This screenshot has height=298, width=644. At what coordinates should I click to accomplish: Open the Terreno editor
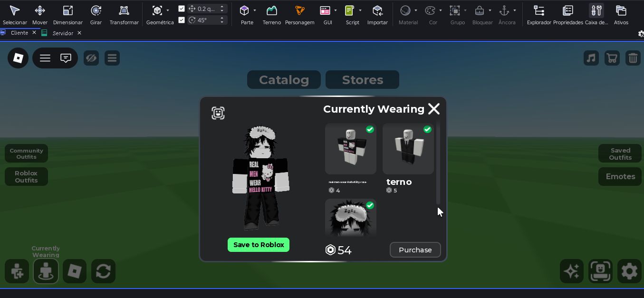272,15
